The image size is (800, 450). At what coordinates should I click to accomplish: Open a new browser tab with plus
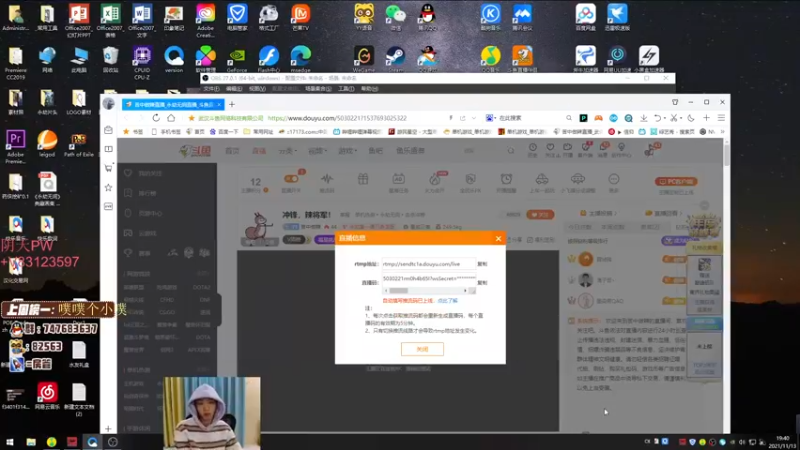[232, 104]
